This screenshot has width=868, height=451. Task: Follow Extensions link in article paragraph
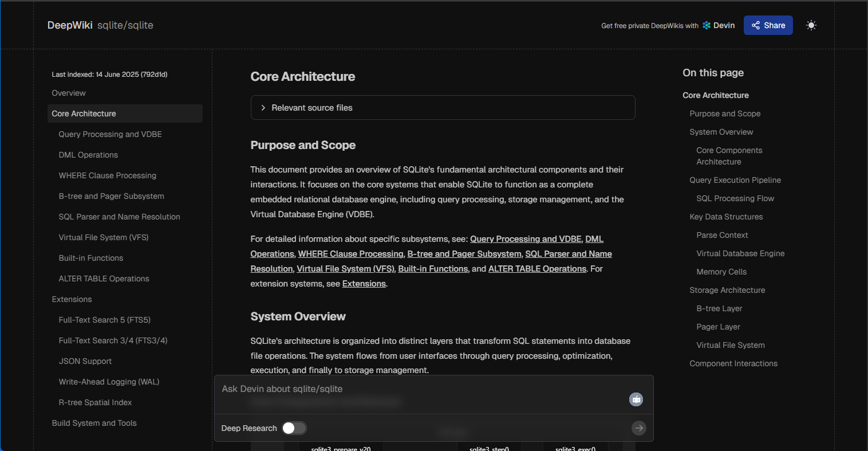click(x=364, y=284)
